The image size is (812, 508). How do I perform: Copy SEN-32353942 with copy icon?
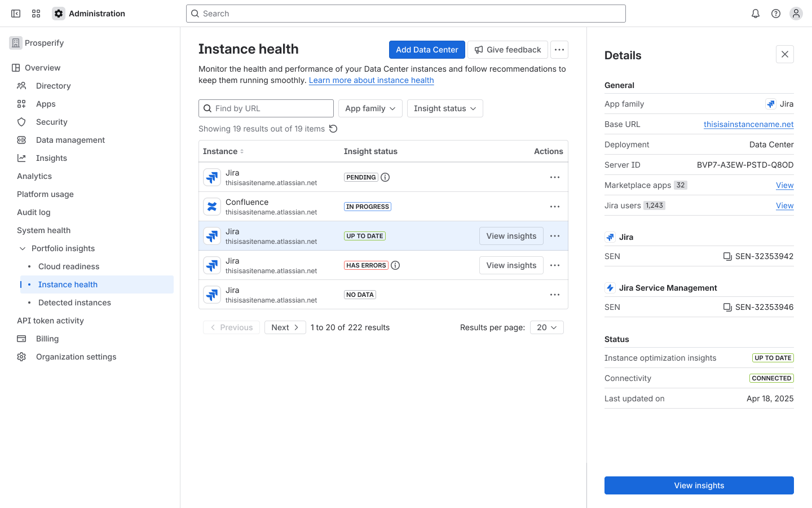tap(727, 256)
